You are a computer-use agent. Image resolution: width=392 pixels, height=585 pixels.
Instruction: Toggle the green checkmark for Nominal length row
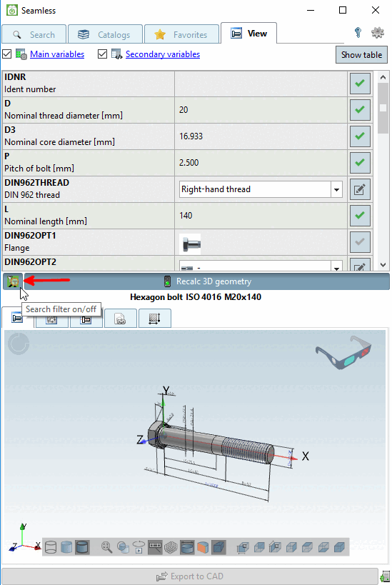tap(360, 216)
